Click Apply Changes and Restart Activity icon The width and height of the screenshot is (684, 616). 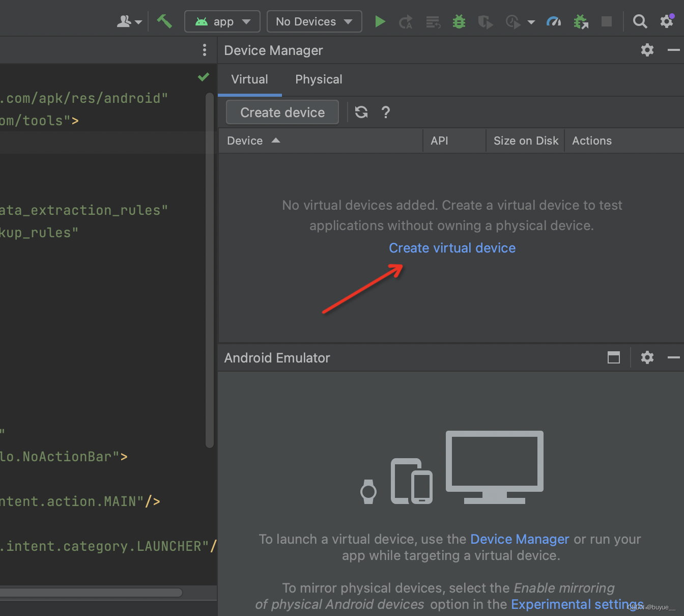(406, 22)
